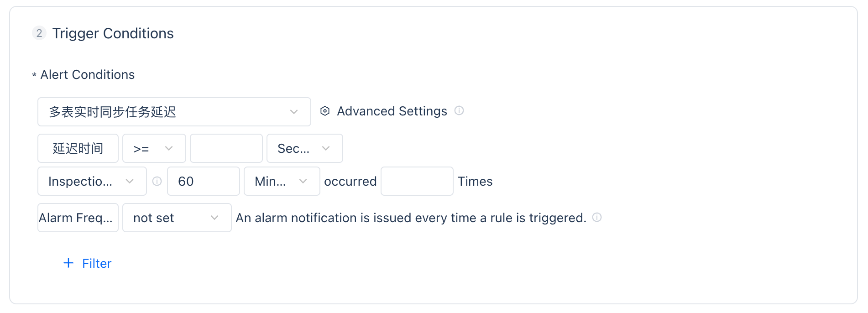This screenshot has width=868, height=313.
Task: Click the 延迟时间 metric box
Action: pyautogui.click(x=78, y=148)
